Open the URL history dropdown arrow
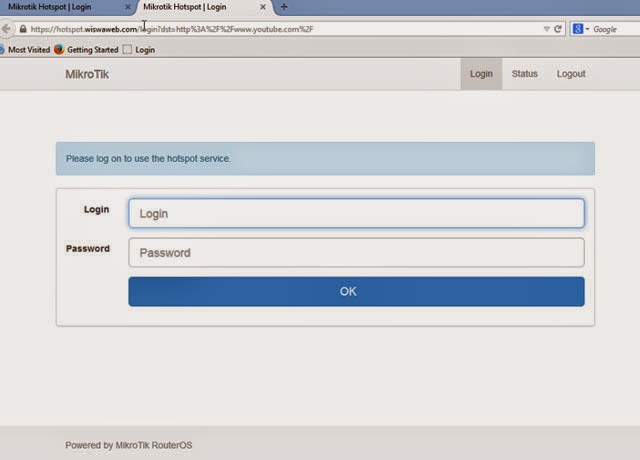Screen dimensions: 640x460 [x=547, y=29]
